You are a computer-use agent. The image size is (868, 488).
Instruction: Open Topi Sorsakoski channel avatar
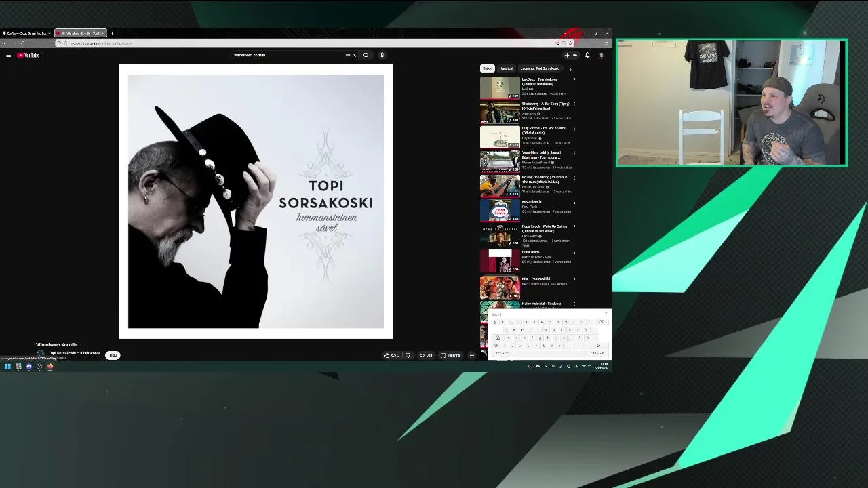click(x=40, y=354)
